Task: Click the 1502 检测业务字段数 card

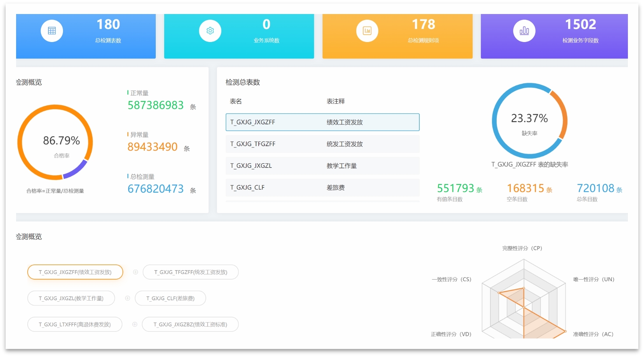Action: 554,36
